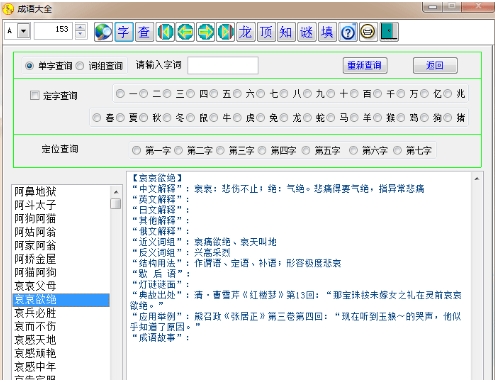The width and height of the screenshot is (495, 382).
Task: Open the help question mark icon
Action: pos(348,32)
